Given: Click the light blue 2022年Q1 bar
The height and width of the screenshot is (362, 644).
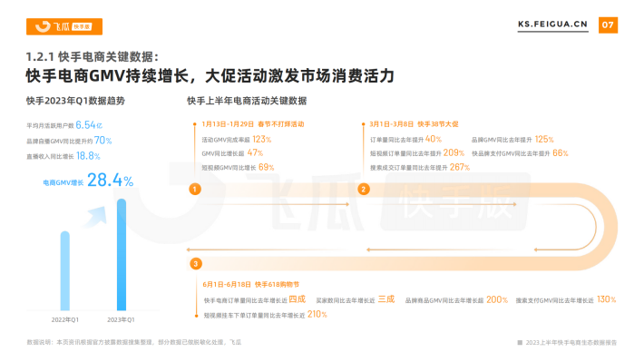Looking at the screenshot, I should point(65,270).
